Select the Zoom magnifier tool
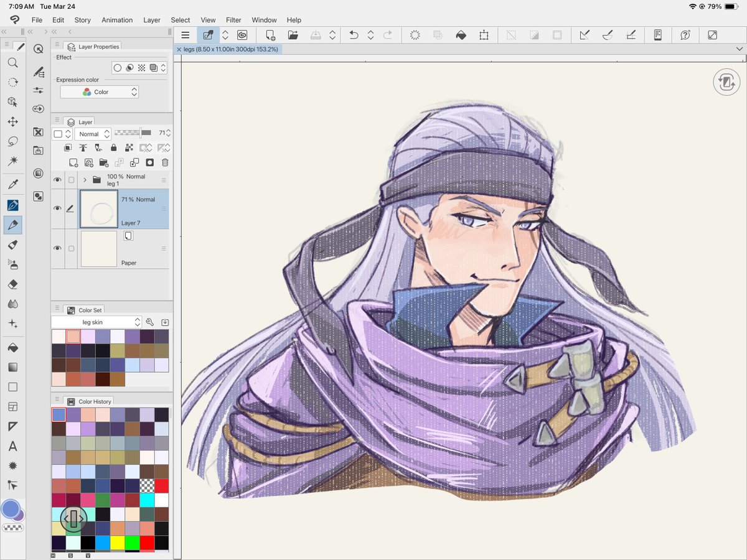 [12, 63]
